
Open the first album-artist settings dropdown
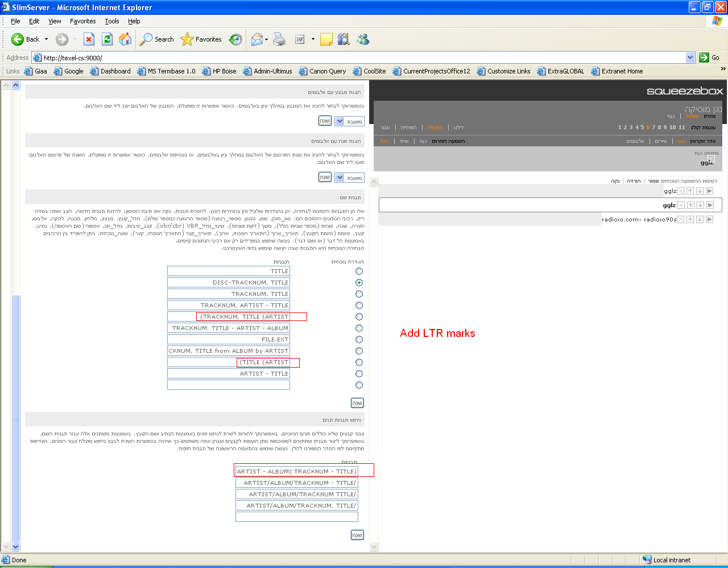point(340,121)
